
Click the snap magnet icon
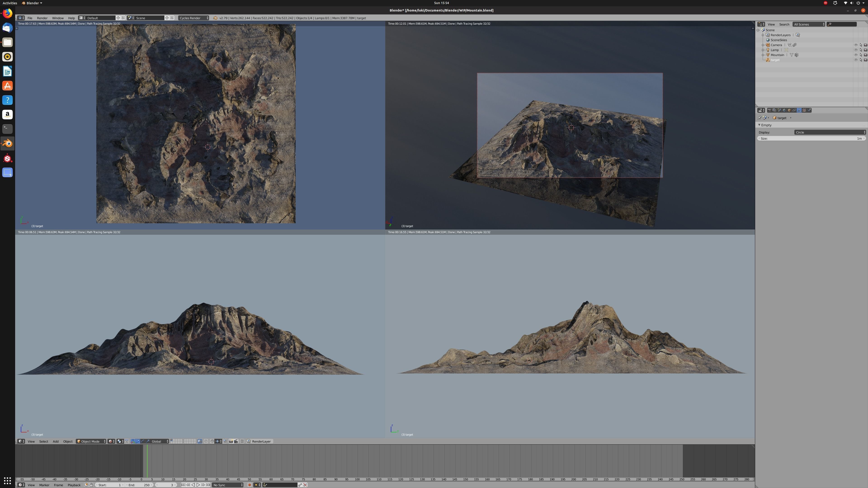212,441
